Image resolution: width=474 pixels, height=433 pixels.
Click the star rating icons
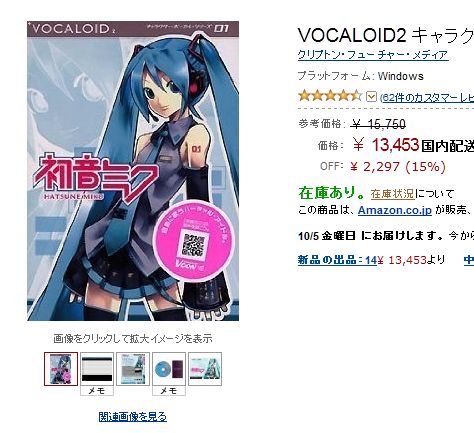pos(330,96)
